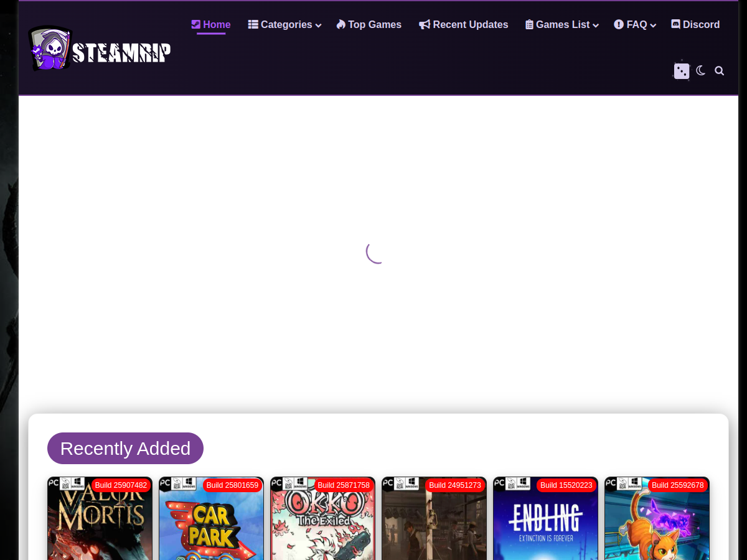This screenshot has height=560, width=747.
Task: Click the Build 15520223 badge
Action: pyautogui.click(x=566, y=485)
